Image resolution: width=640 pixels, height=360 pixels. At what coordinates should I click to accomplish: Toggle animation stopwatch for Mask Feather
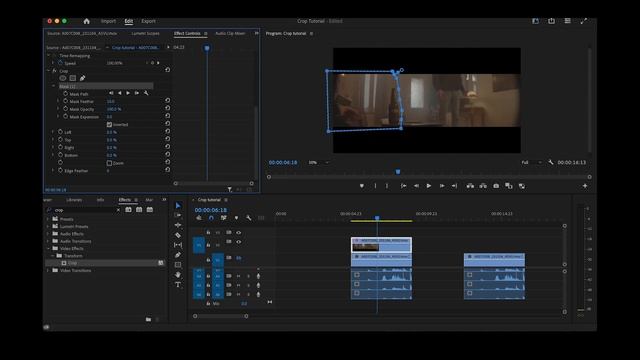tap(65, 101)
